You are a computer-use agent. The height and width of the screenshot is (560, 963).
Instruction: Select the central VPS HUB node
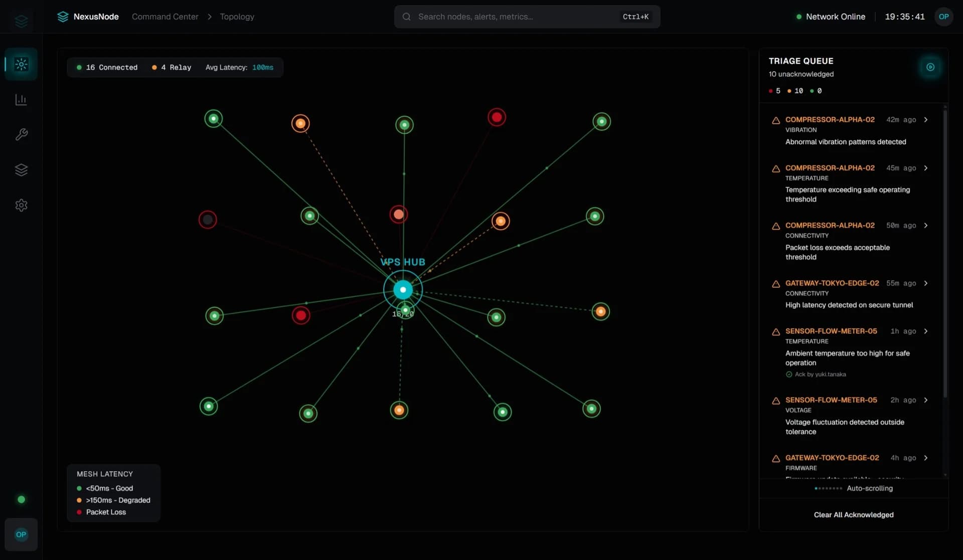tap(403, 290)
